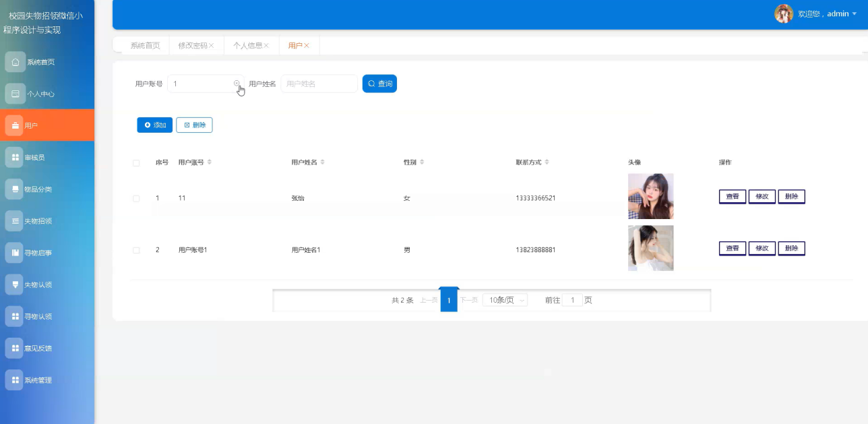Focus the 用户账号 search input
This screenshot has width=868, height=424.
click(x=205, y=84)
